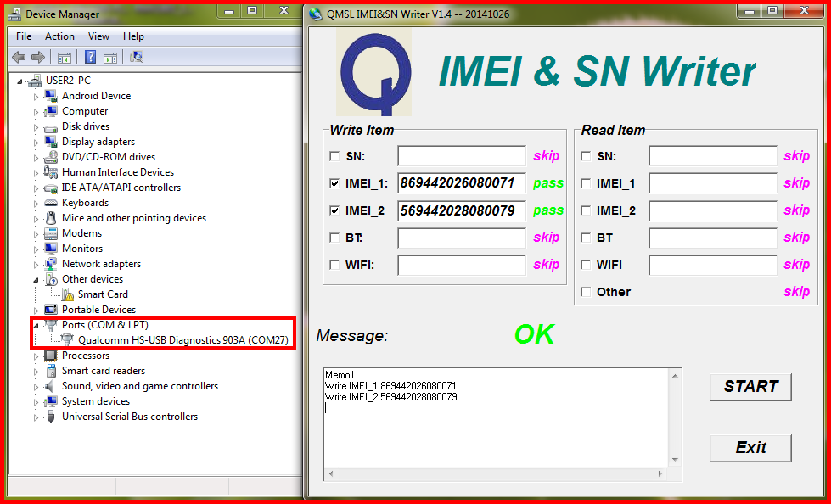Click the memo log scroll-up arrow
The image size is (831, 504).
coord(675,376)
